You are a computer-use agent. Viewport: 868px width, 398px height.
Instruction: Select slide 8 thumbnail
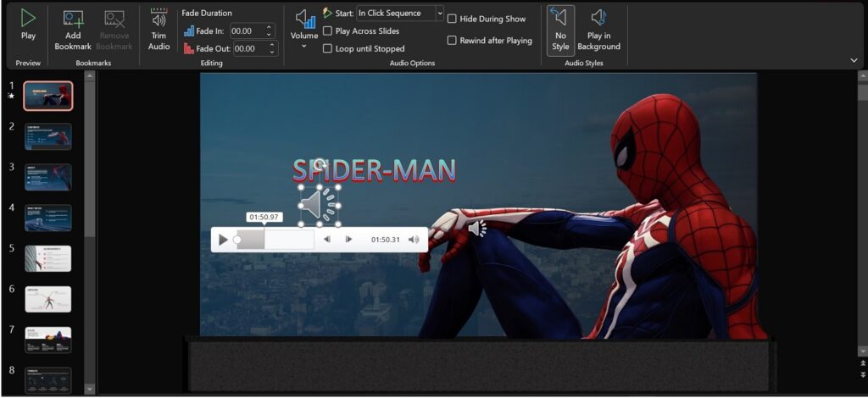pos(48,380)
